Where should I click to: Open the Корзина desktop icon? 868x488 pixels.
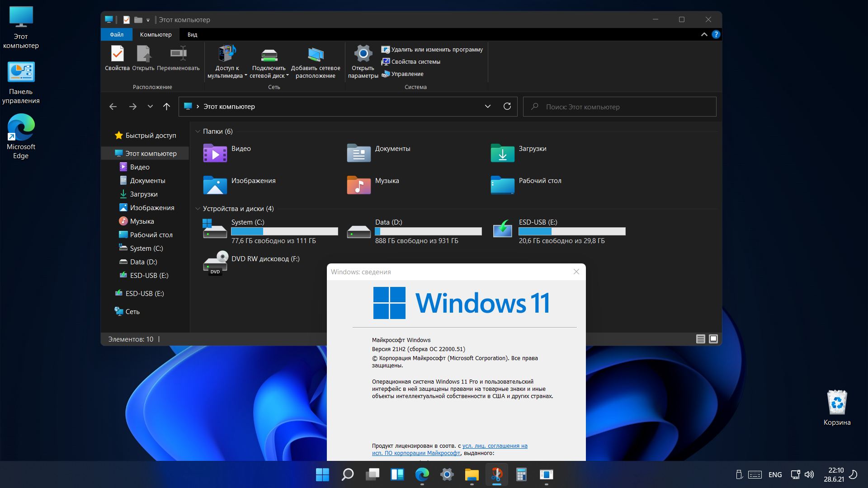(x=837, y=408)
